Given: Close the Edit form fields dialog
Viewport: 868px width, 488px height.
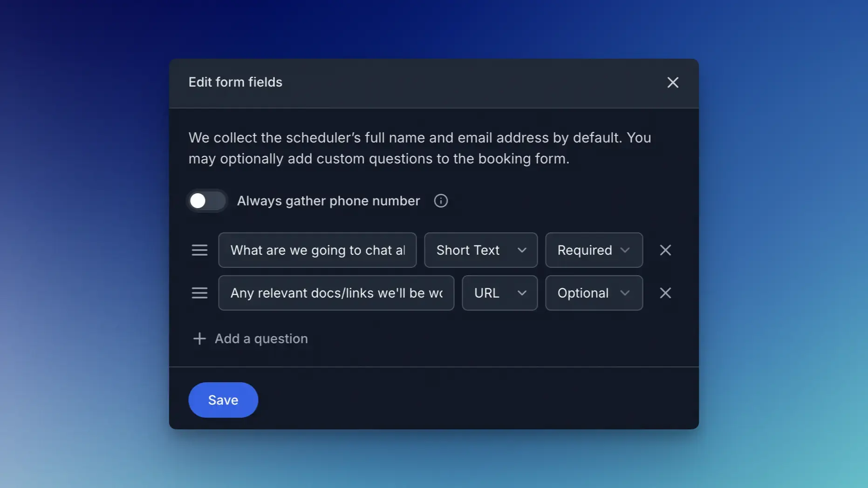Looking at the screenshot, I should (x=672, y=82).
